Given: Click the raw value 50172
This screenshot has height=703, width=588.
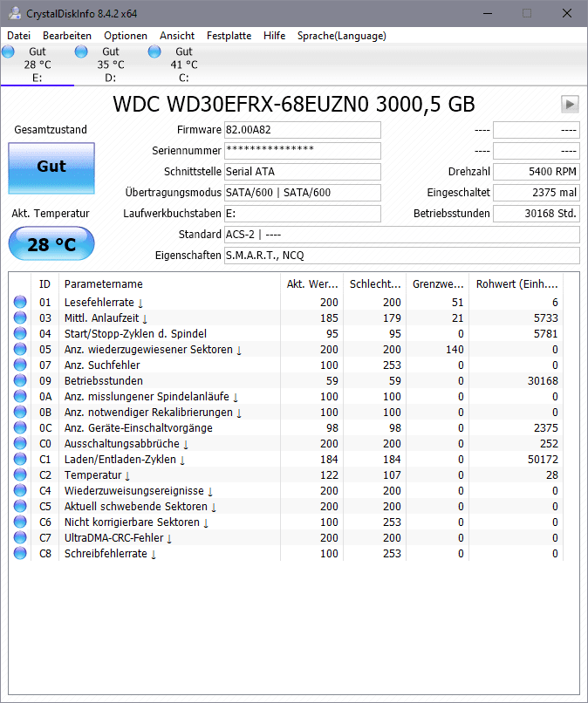Looking at the screenshot, I should point(543,460).
